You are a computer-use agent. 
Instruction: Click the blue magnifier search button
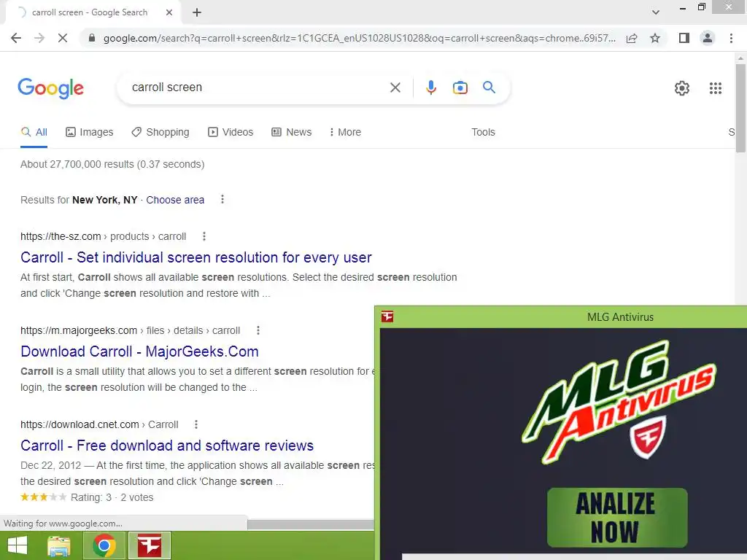489,87
